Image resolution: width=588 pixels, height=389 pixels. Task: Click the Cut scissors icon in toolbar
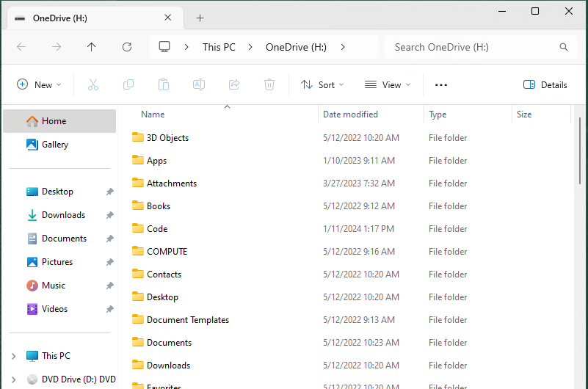click(x=93, y=84)
